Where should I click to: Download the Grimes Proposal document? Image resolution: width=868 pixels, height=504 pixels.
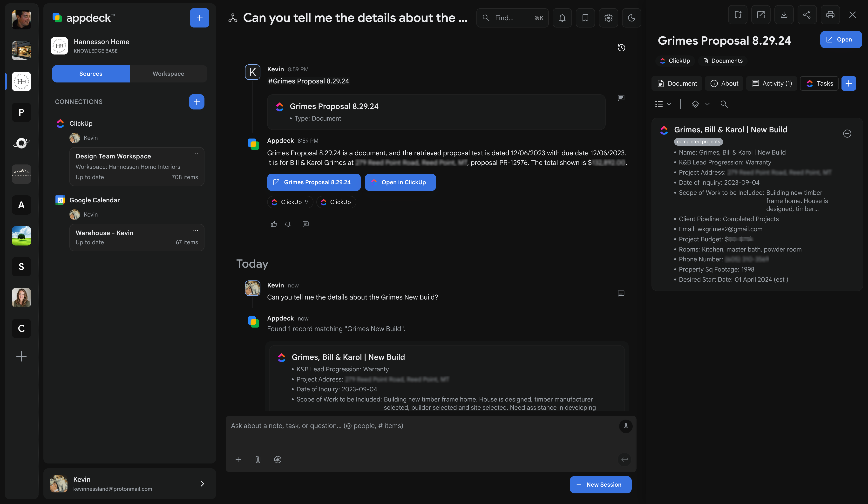click(784, 15)
